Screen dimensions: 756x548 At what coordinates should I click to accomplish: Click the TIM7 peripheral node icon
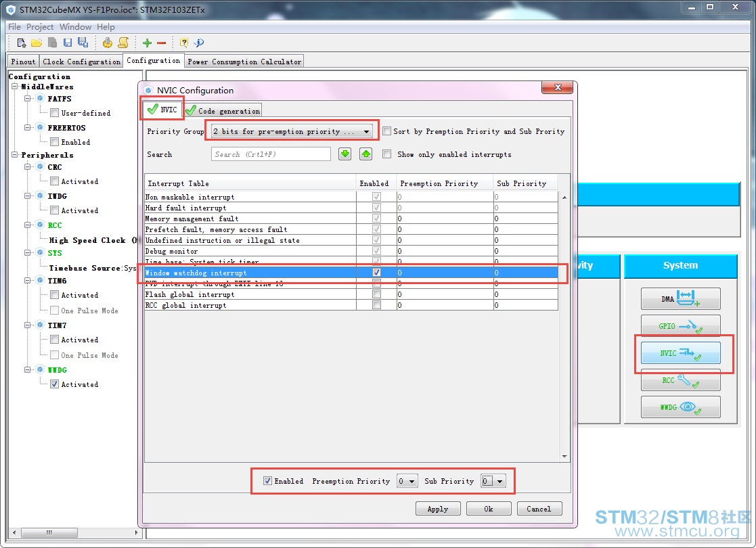pyautogui.click(x=41, y=325)
